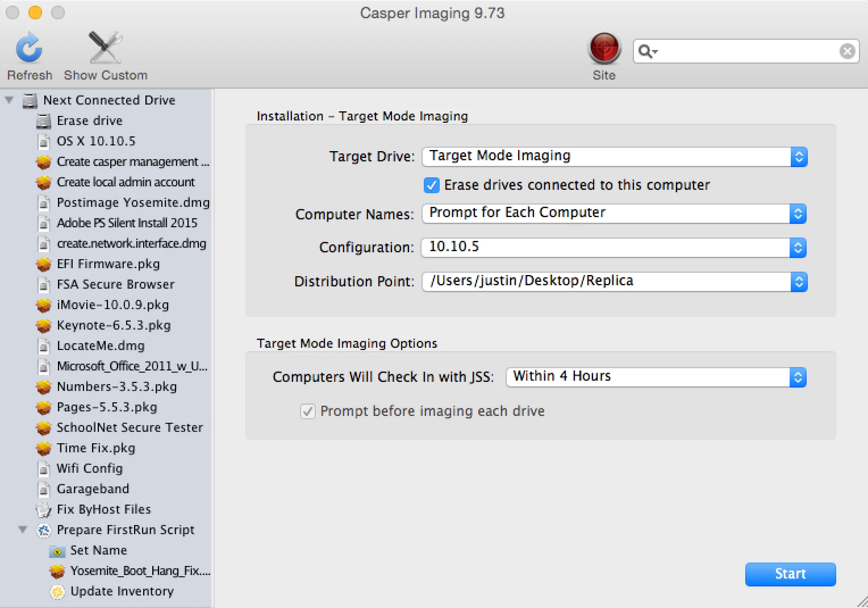Select 'Update Inventory' row text

pyautogui.click(x=122, y=592)
